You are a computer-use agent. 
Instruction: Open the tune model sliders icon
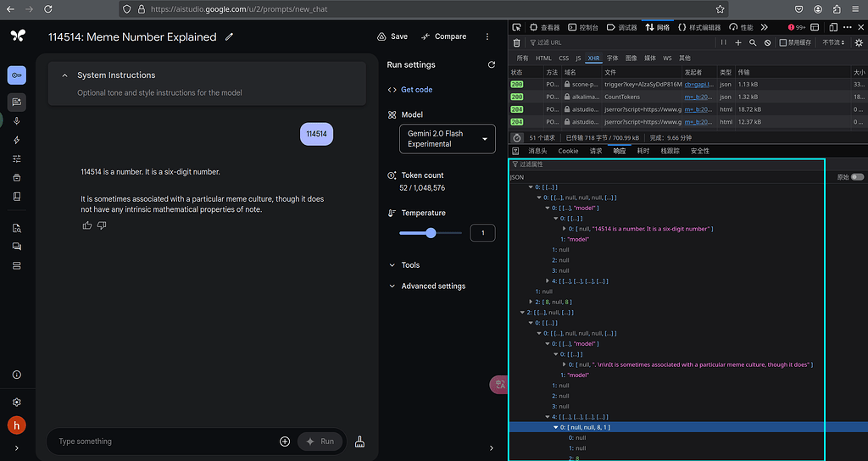click(x=17, y=158)
